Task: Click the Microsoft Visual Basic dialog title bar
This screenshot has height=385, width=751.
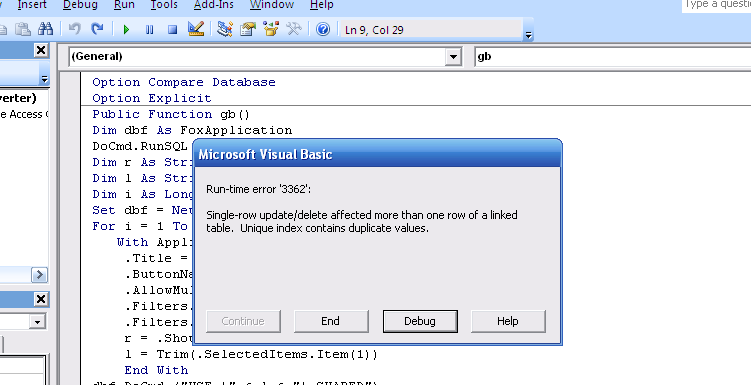Action: (x=377, y=154)
